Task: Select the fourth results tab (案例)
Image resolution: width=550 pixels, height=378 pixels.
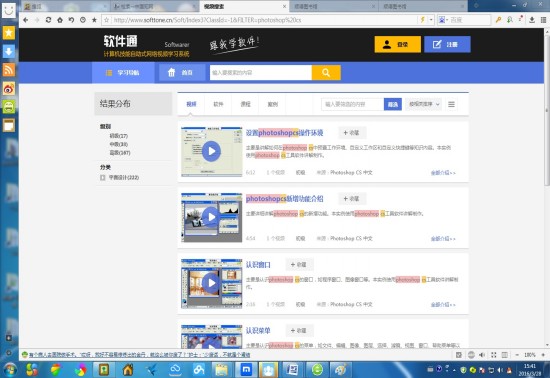Action: pos(273,104)
